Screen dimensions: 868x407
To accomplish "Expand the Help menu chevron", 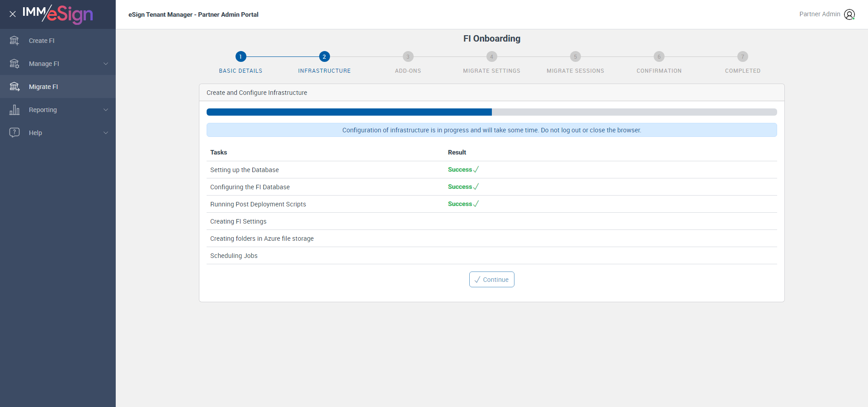I will click(x=106, y=133).
